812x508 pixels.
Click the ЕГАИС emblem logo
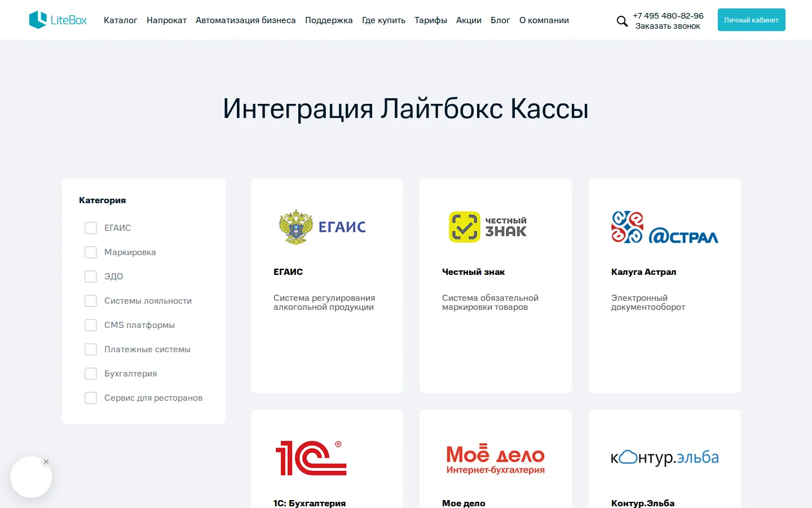click(x=323, y=227)
